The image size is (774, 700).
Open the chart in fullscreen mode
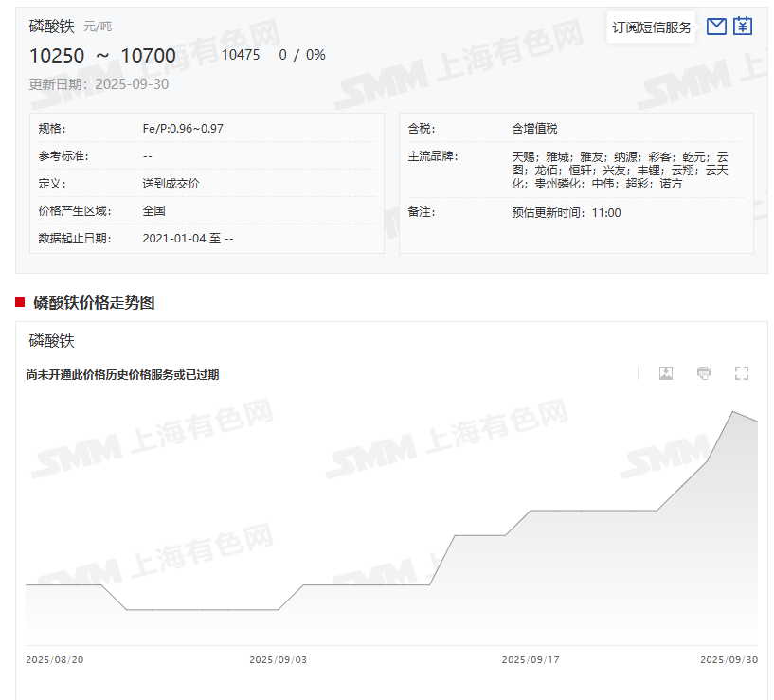coord(742,373)
